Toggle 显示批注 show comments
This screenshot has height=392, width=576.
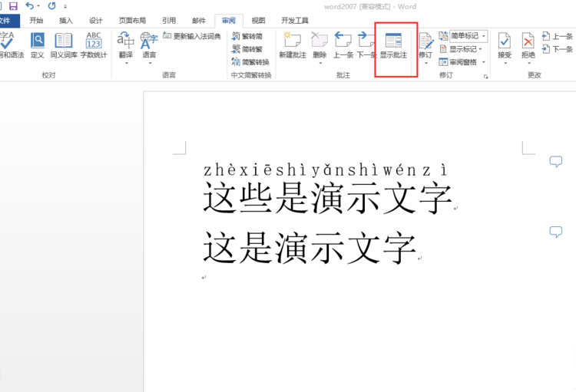tap(393, 45)
